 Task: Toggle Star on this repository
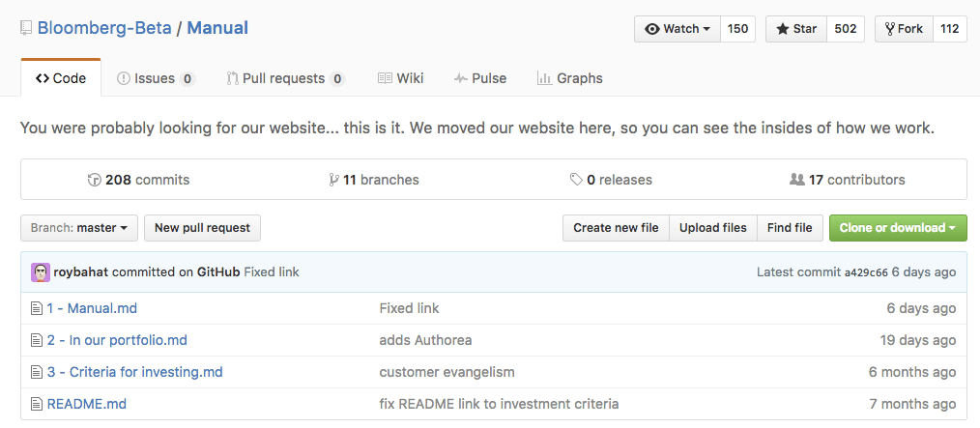795,29
